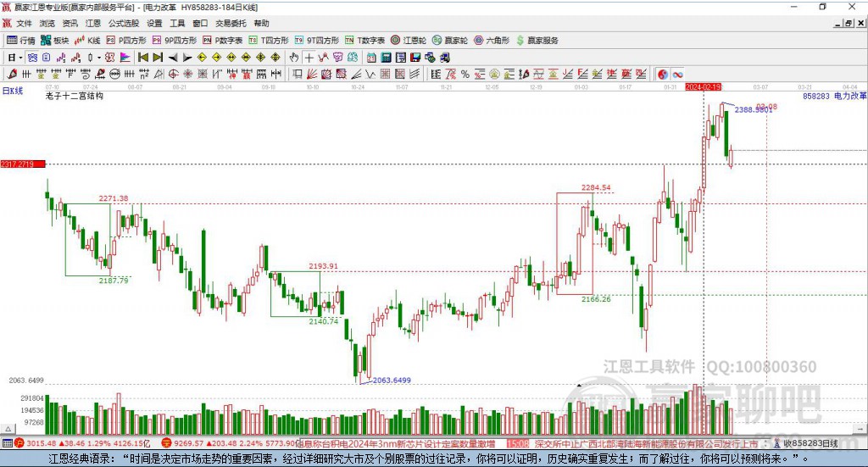The image size is (868, 467).
Task: Open the calculator tool icon
Action: coord(387,58)
